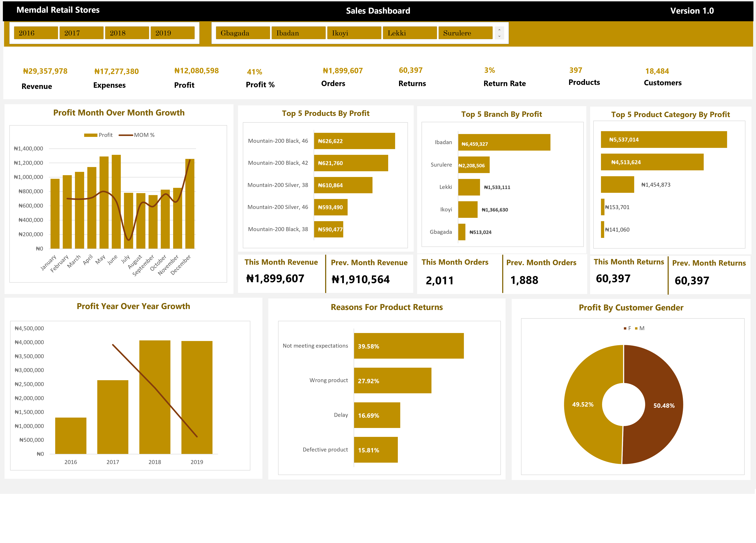Click the Defective product 15.81% bar

[x=376, y=450]
